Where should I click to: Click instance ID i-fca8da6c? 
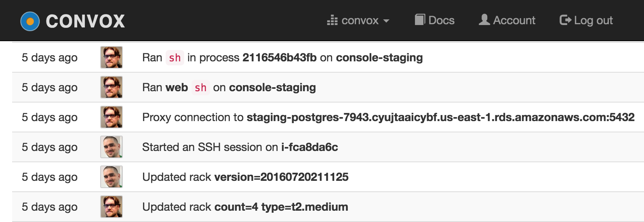pyautogui.click(x=309, y=147)
